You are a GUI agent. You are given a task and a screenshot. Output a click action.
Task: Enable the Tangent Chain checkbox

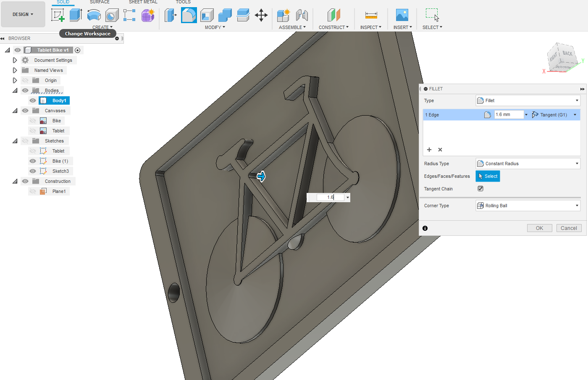(480, 189)
